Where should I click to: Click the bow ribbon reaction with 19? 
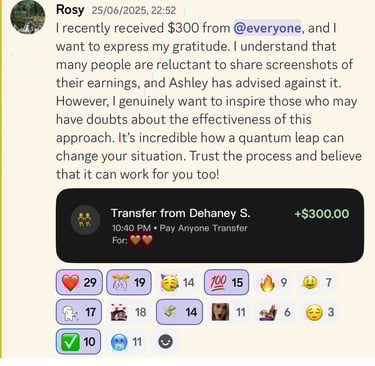click(x=129, y=282)
